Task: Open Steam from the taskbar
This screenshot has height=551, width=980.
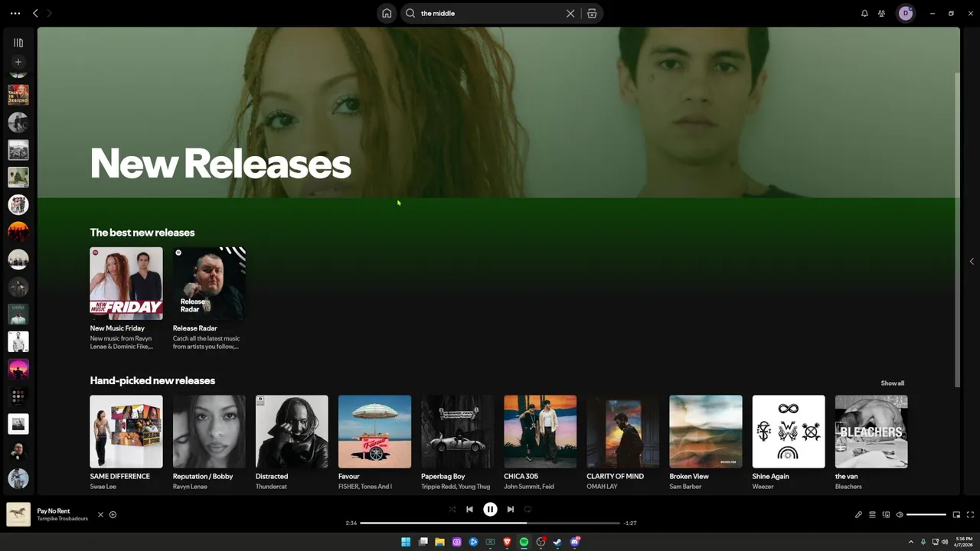Action: [557, 542]
